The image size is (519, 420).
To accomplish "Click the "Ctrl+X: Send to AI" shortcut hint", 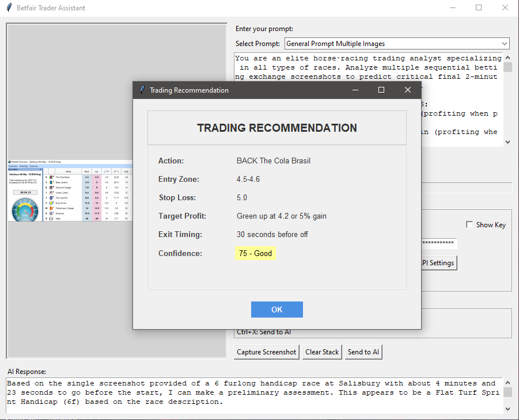I will [x=264, y=332].
